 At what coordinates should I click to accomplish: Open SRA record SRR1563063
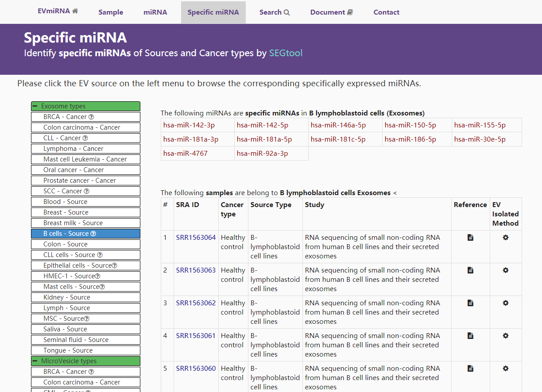(196, 270)
